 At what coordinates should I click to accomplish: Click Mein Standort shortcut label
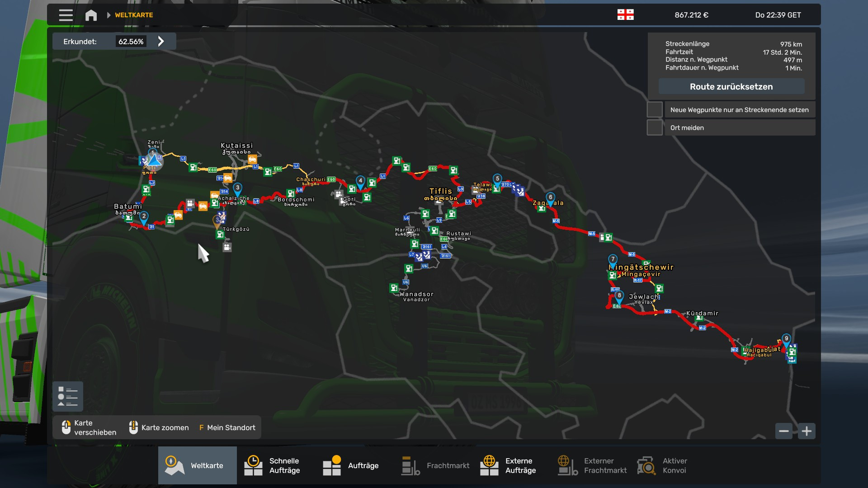click(x=231, y=427)
